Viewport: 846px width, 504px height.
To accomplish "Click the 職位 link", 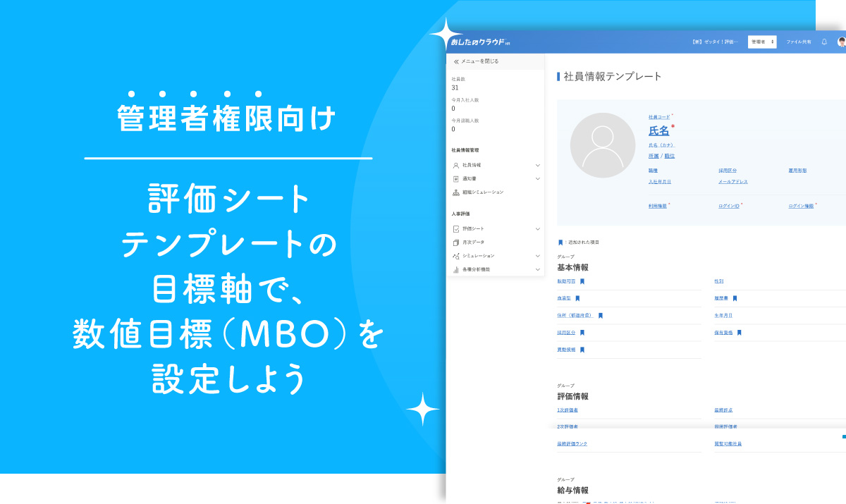I will pyautogui.click(x=670, y=156).
